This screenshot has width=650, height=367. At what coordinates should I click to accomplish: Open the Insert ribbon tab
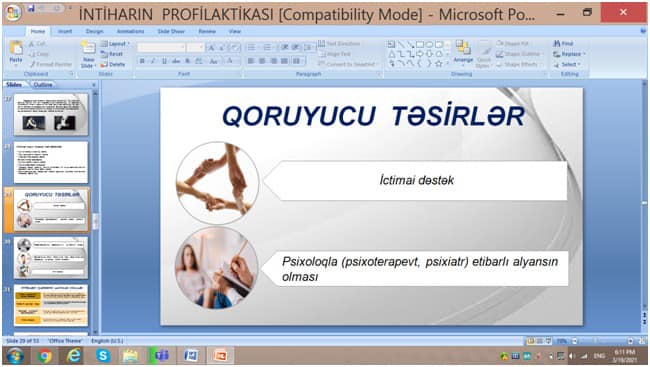(x=65, y=31)
